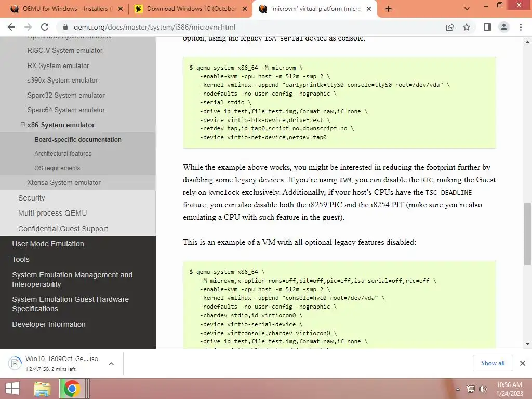This screenshot has height=399, width=532.
Task: Open Sparc32 System emulator docs
Action: coord(66,96)
